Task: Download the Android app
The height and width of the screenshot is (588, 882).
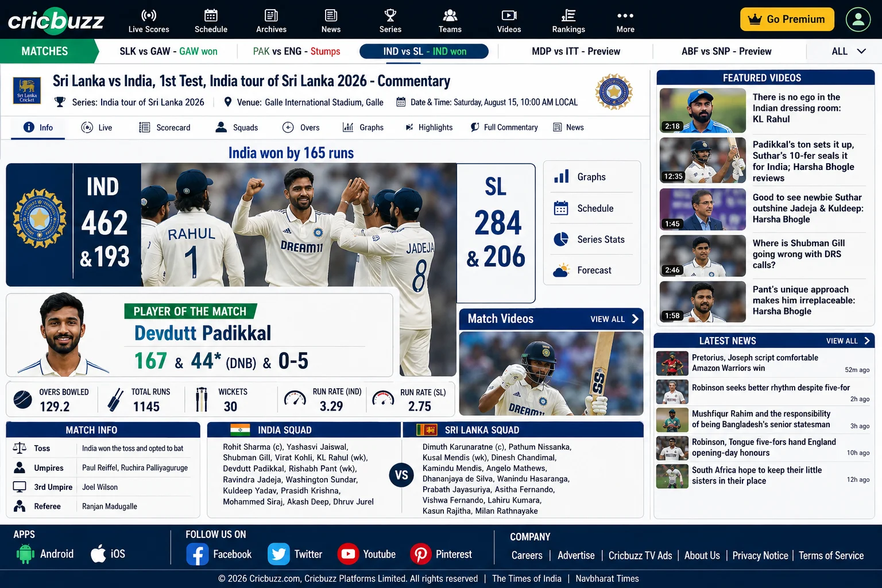Action: [45, 554]
